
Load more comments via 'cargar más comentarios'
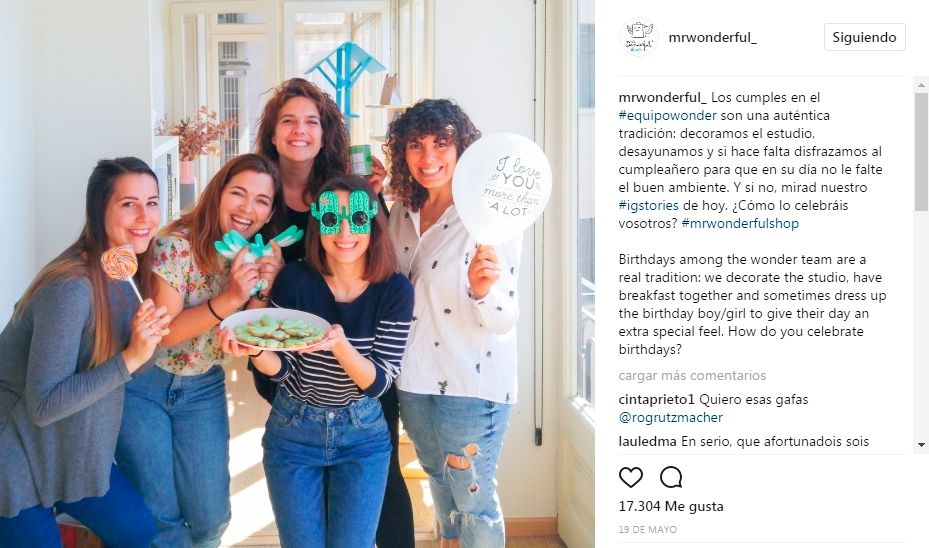point(692,376)
